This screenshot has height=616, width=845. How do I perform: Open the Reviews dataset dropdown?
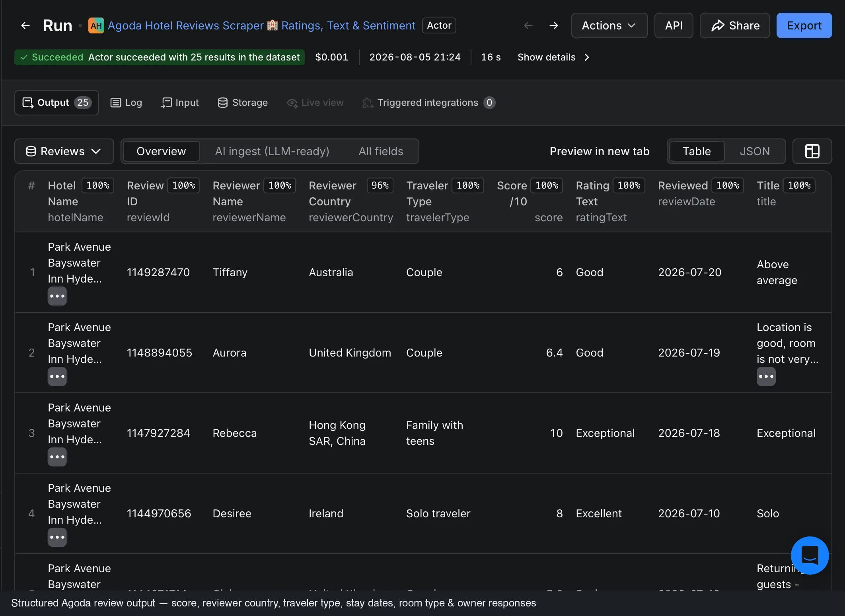[x=64, y=151]
